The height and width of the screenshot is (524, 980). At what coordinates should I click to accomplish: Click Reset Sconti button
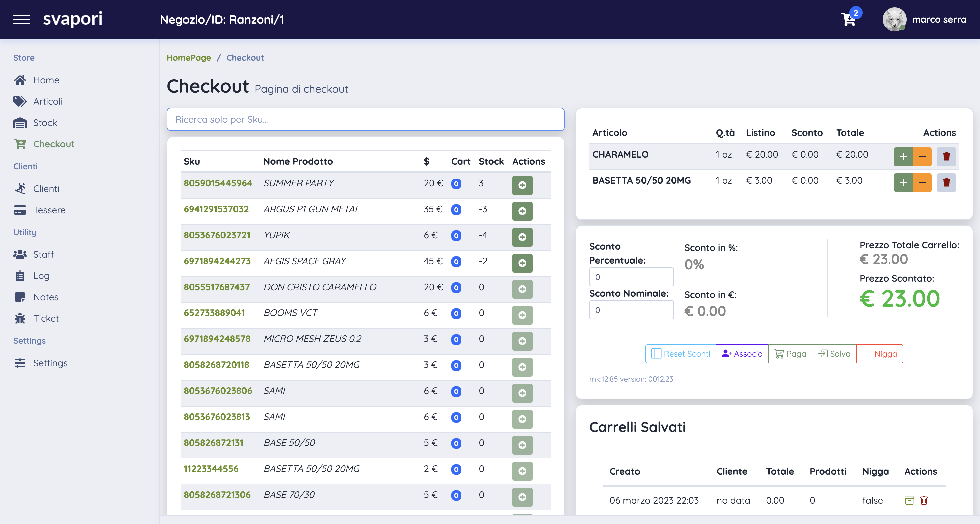coord(680,354)
